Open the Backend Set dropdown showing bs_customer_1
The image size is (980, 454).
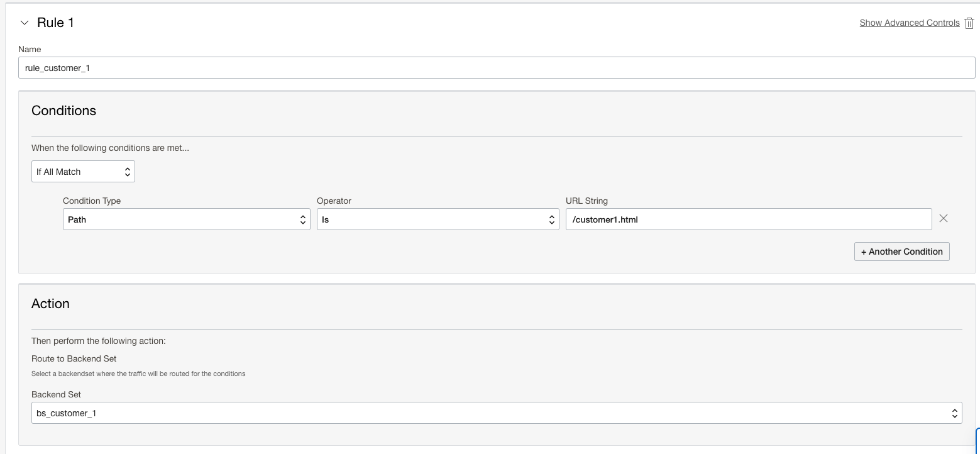[x=497, y=412]
